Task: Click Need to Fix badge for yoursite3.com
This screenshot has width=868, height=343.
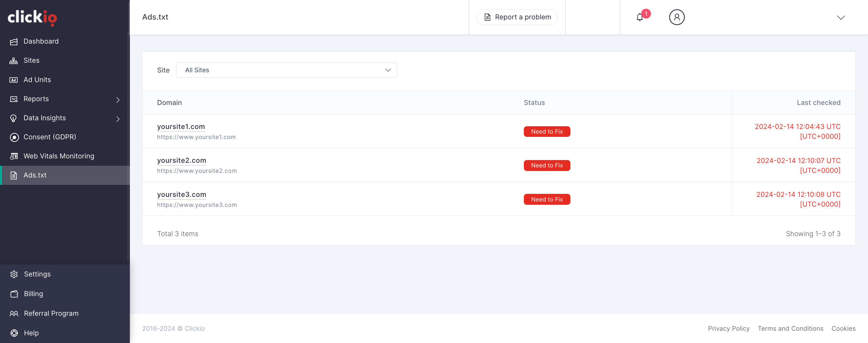Action: pyautogui.click(x=547, y=199)
